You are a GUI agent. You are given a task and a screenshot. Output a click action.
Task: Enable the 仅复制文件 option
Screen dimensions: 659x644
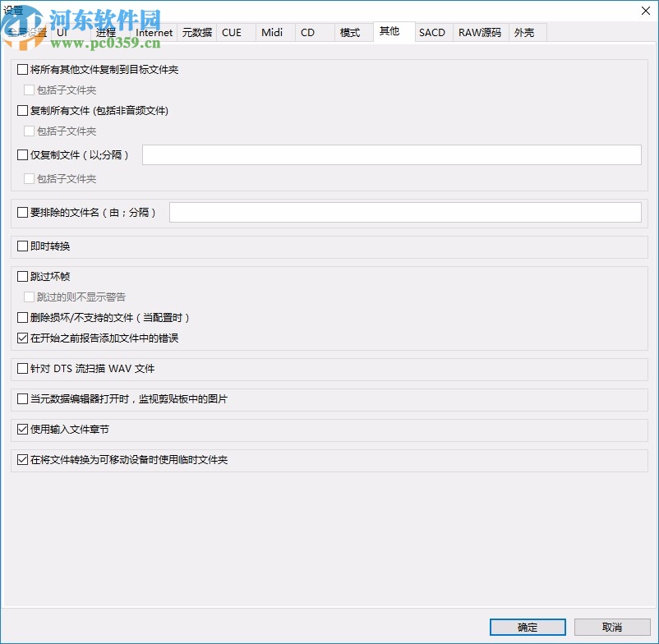(22, 154)
